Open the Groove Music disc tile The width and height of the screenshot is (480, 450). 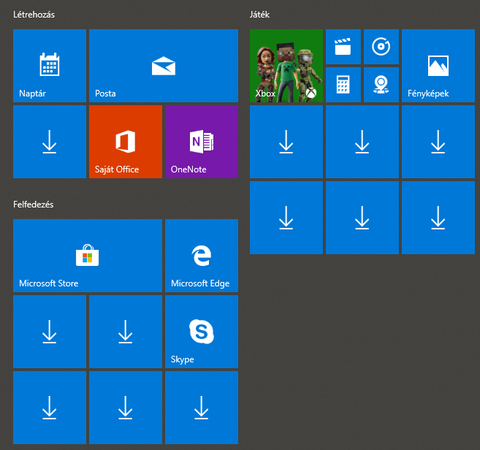pos(381,47)
